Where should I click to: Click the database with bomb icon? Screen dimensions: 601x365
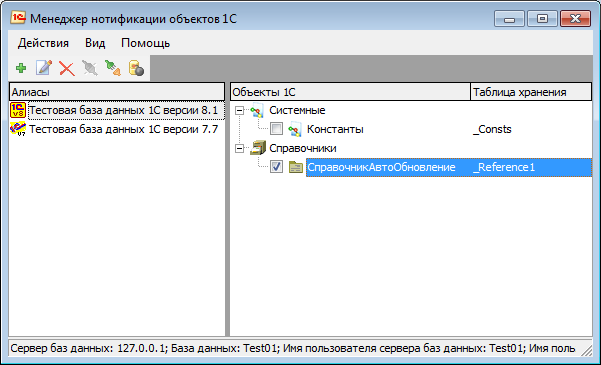click(136, 68)
